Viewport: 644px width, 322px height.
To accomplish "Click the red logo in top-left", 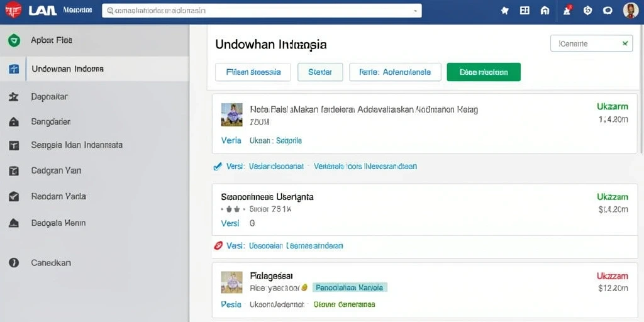I will coord(14,10).
